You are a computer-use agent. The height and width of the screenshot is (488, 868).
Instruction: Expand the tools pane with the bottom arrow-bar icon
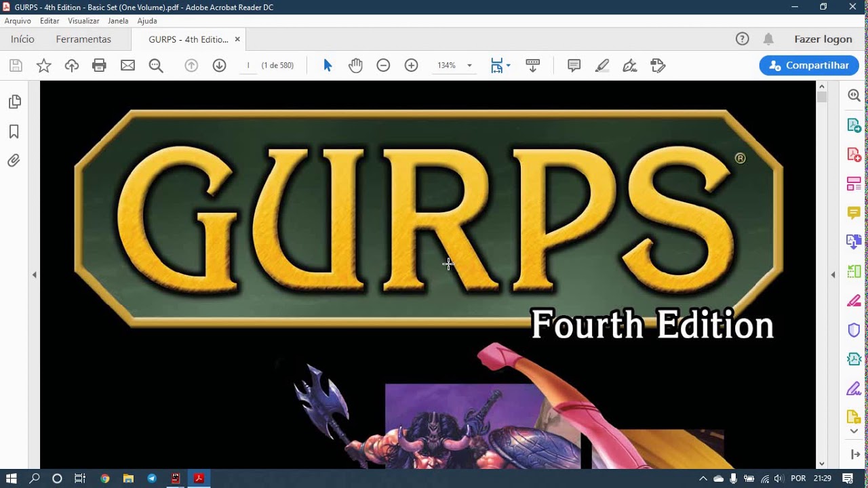[854, 454]
